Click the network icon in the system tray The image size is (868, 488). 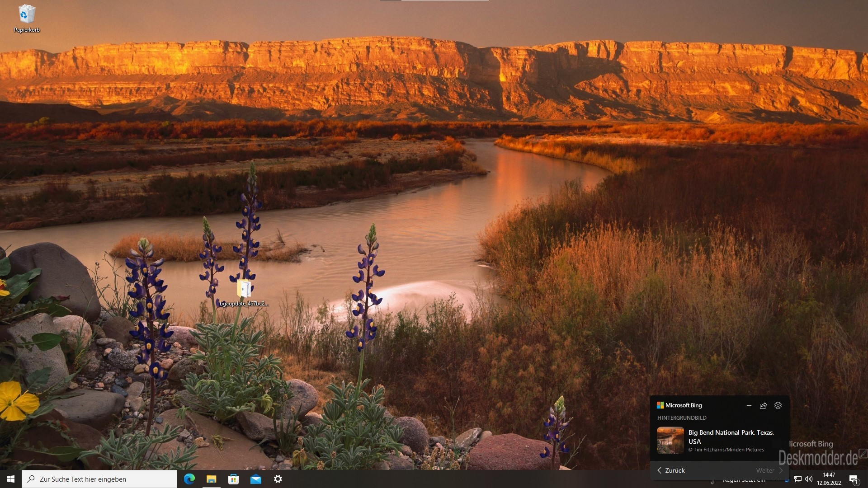point(798,479)
